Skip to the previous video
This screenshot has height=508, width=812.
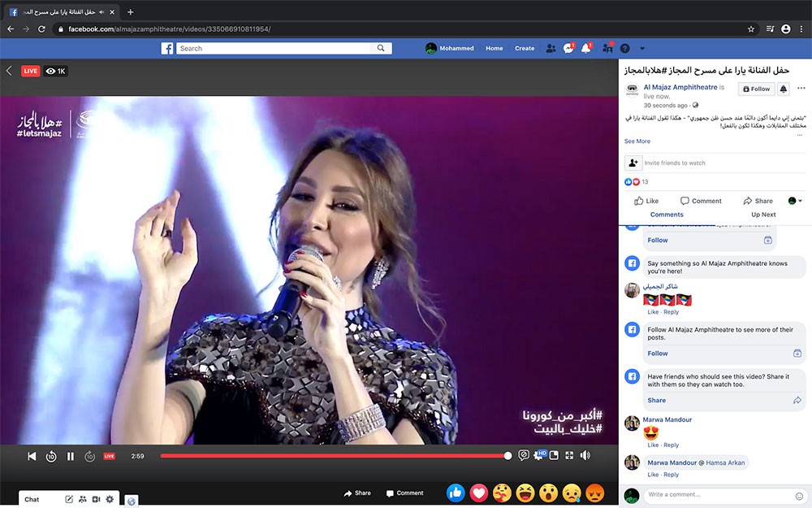tap(32, 456)
